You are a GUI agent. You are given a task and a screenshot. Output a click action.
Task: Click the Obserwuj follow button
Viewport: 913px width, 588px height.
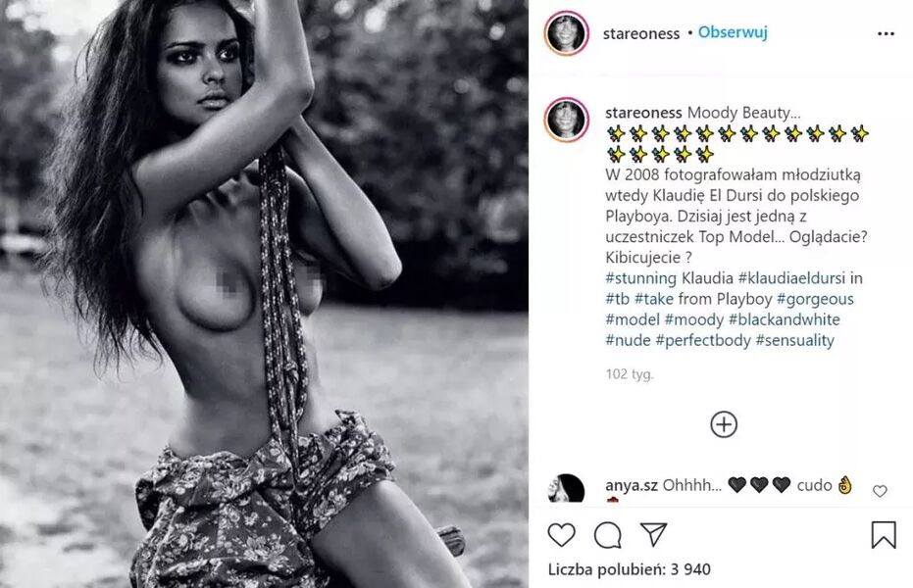pos(733,32)
